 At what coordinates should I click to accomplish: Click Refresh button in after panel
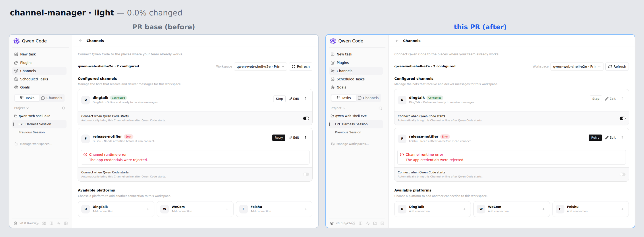[617, 67]
